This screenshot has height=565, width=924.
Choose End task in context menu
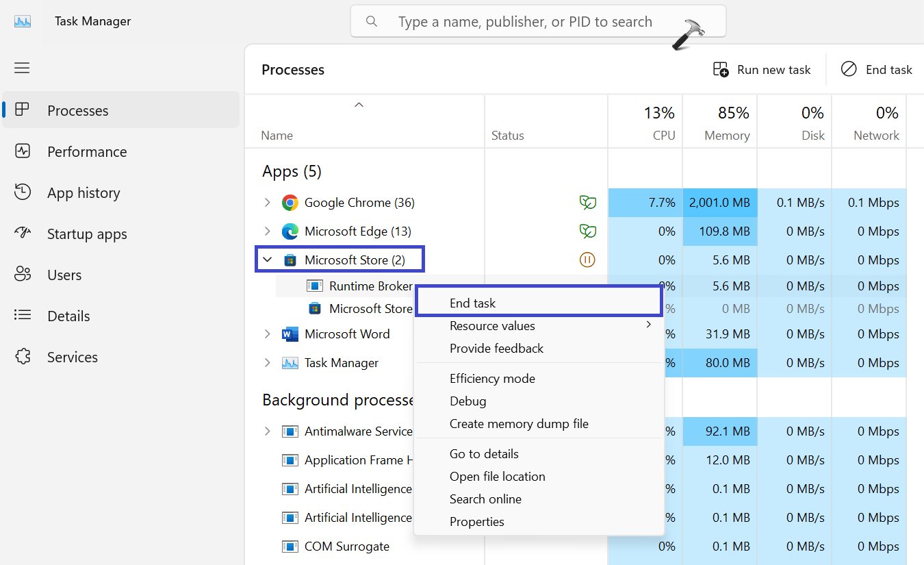tap(472, 303)
